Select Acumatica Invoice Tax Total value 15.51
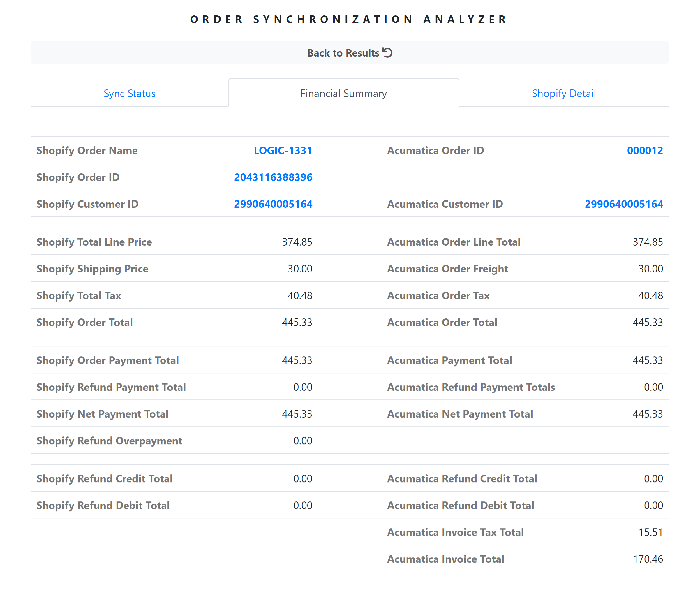The height and width of the screenshot is (604, 700). (651, 532)
